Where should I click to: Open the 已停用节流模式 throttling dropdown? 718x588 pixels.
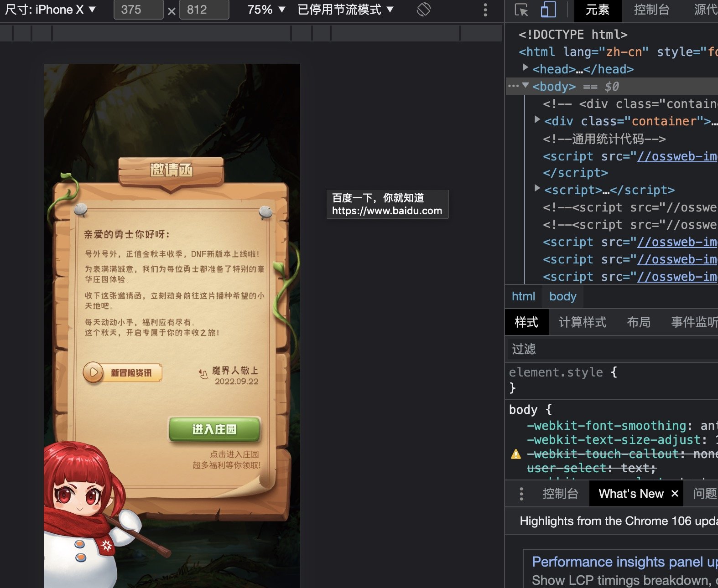[345, 10]
